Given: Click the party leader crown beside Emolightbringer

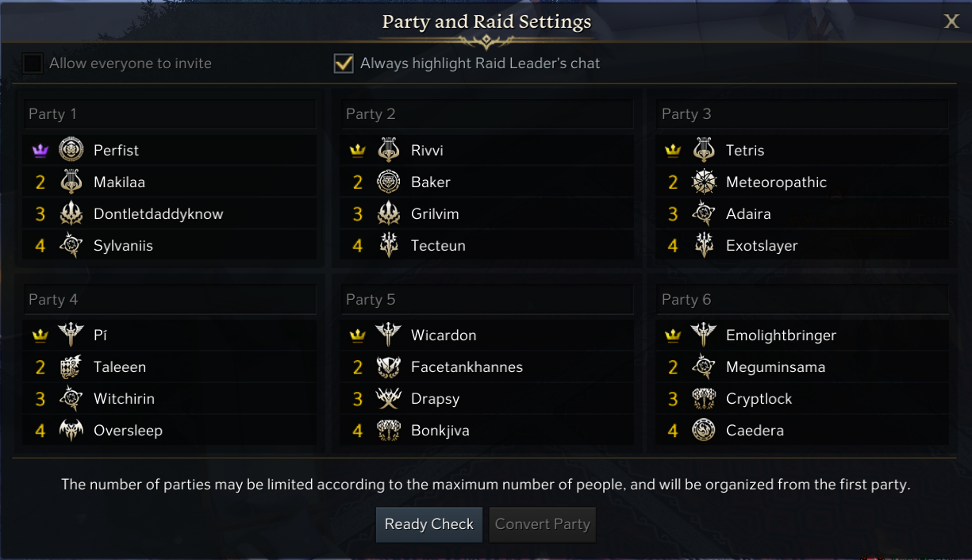Looking at the screenshot, I should coord(673,336).
